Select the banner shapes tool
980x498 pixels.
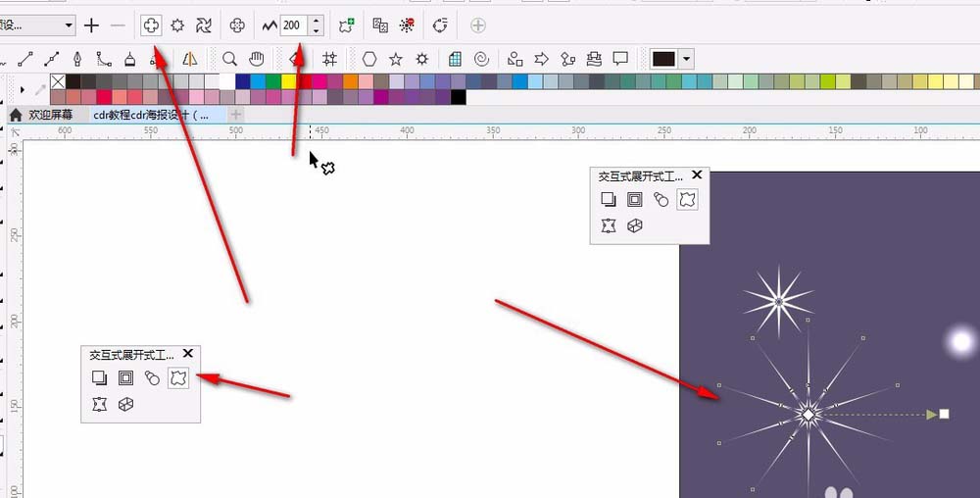(594, 60)
